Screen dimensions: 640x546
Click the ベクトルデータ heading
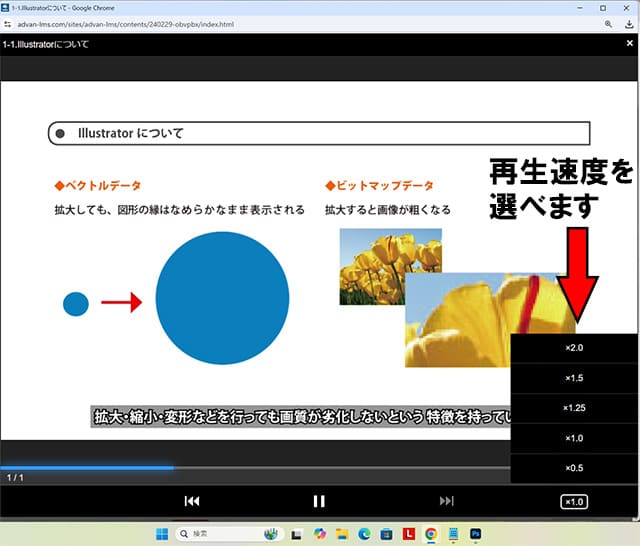tap(98, 186)
